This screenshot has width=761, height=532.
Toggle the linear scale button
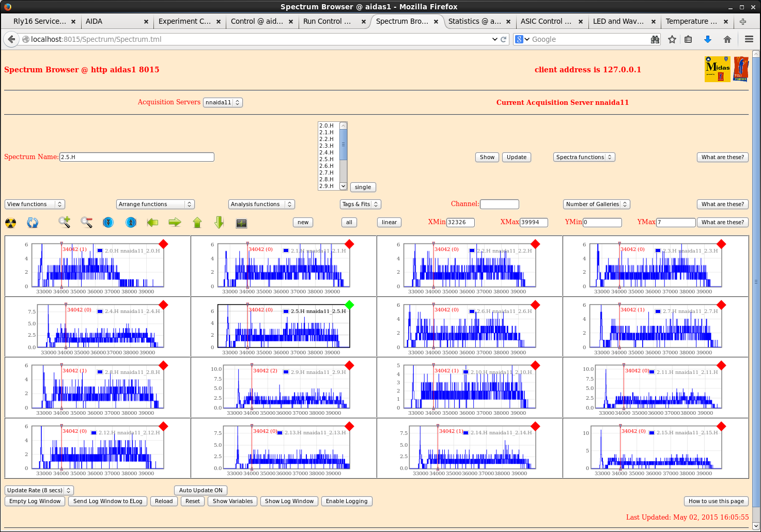[389, 222]
